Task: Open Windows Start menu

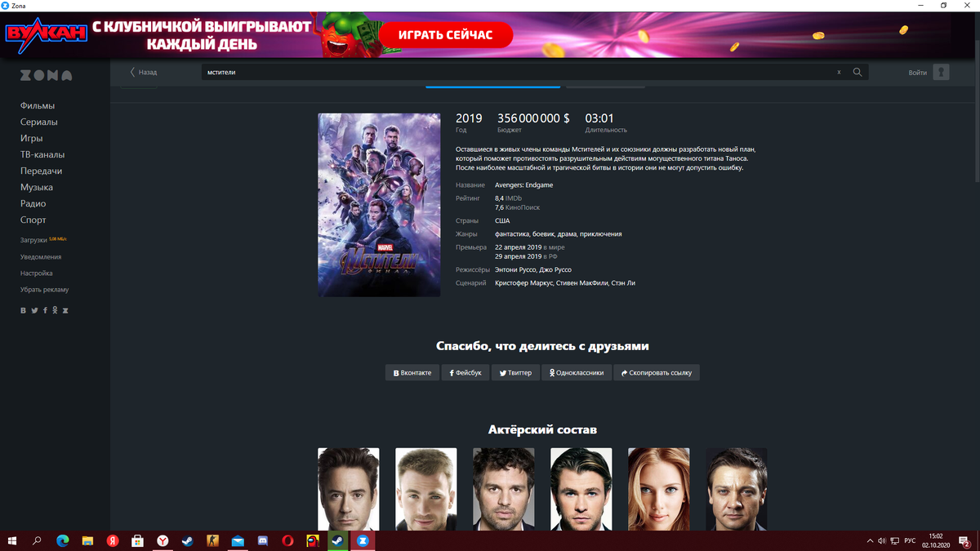Action: [x=12, y=540]
